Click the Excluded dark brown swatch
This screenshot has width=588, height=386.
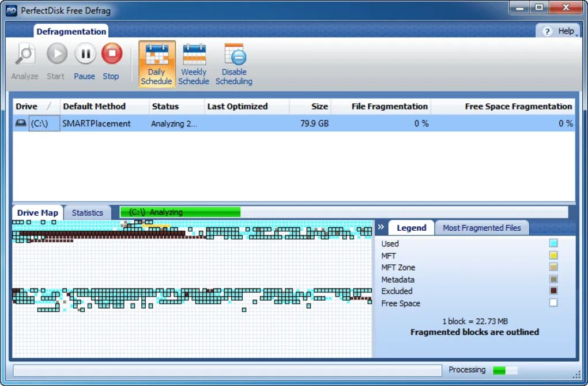coord(553,291)
